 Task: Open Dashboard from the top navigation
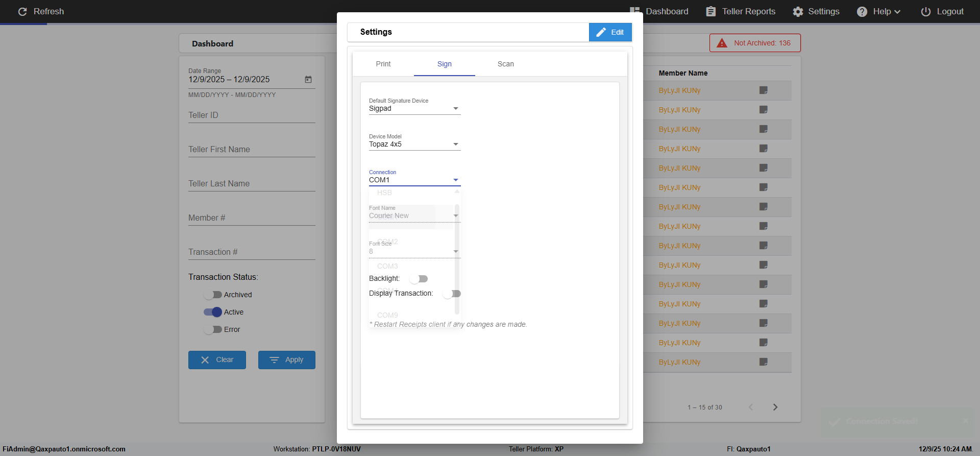[x=659, y=12]
